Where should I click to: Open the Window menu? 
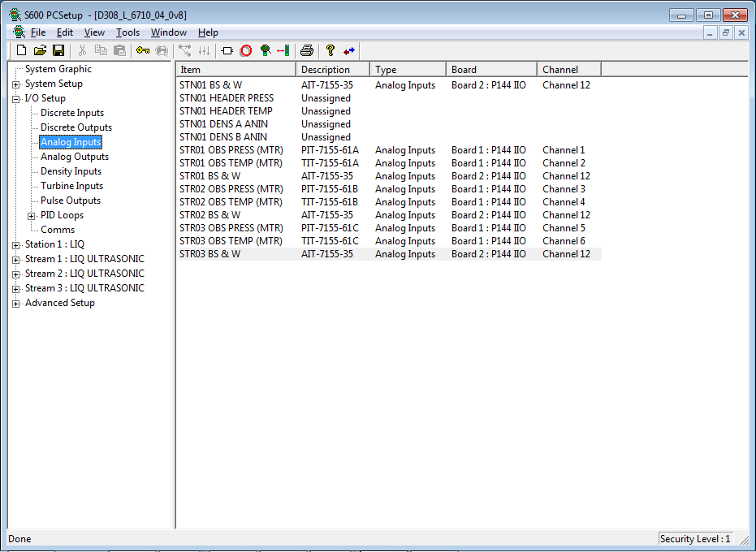point(169,32)
